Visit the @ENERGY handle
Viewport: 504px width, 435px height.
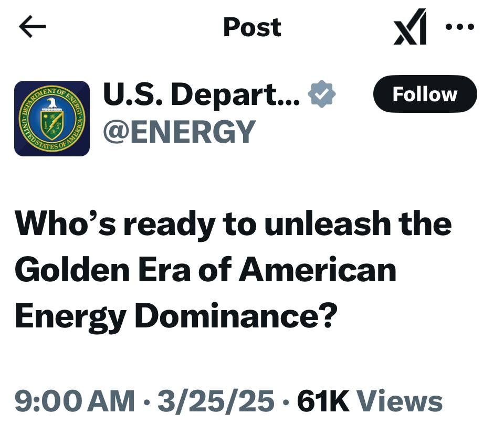point(179,132)
